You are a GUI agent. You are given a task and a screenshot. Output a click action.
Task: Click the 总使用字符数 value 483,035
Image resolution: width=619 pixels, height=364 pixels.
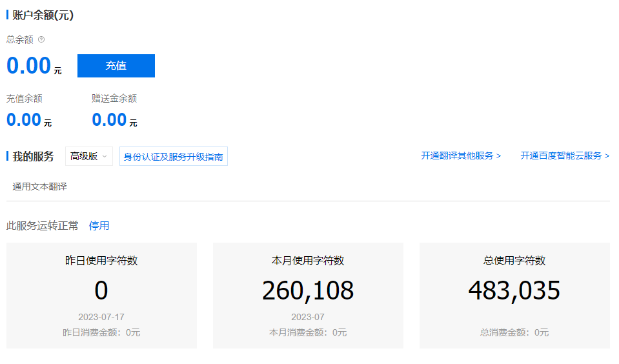coord(514,290)
